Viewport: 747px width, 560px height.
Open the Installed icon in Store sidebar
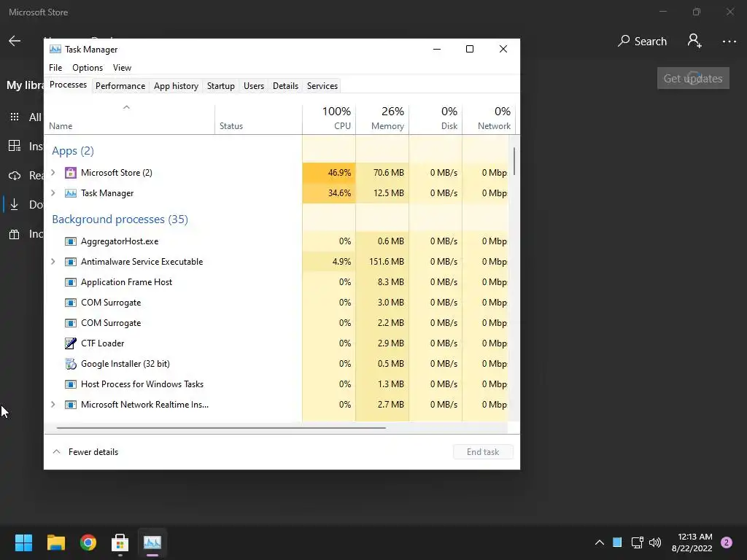coord(15,146)
